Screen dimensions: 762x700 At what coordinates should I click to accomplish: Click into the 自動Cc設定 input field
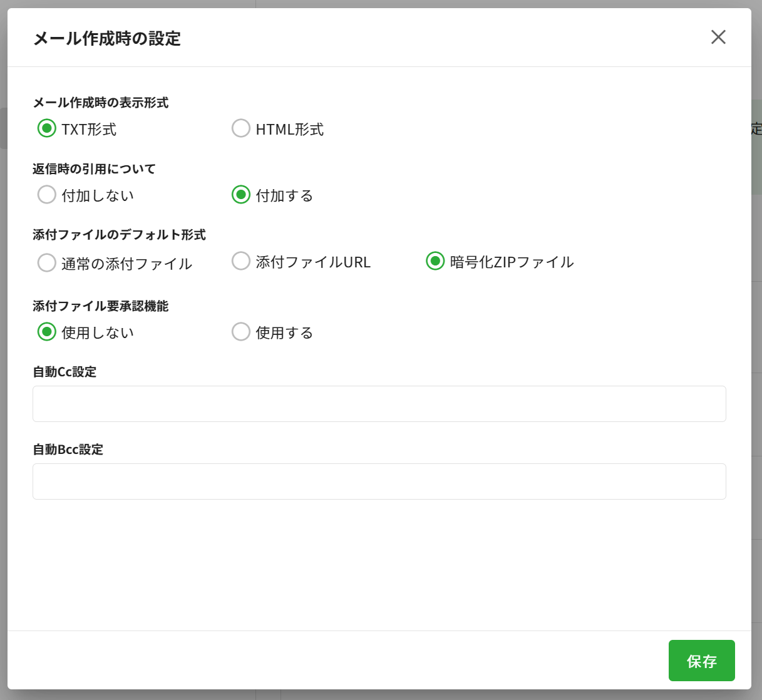click(x=379, y=404)
